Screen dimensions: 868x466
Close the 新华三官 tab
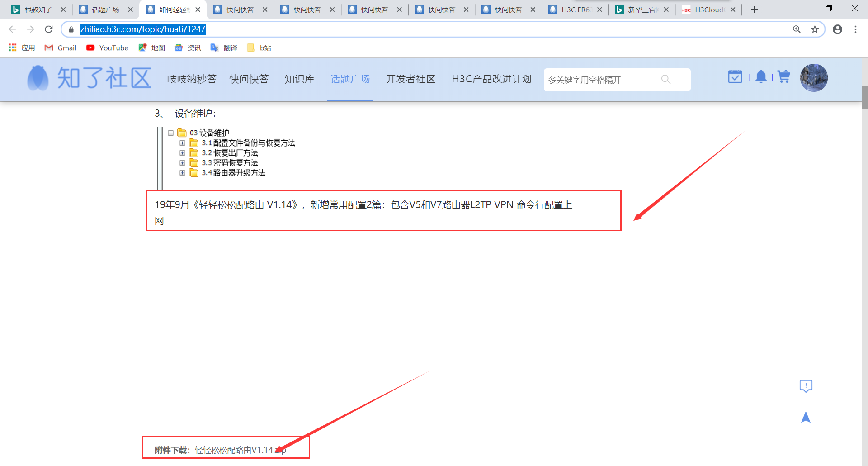coord(666,10)
